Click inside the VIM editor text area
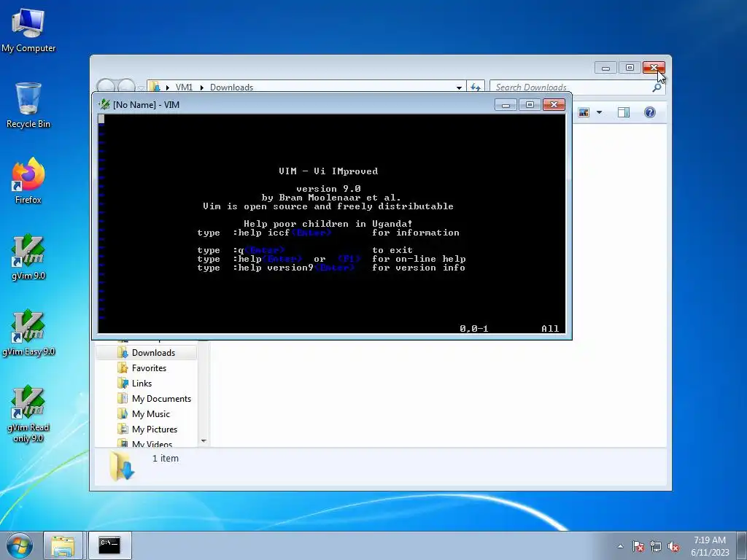The height and width of the screenshot is (560, 747). (332, 223)
